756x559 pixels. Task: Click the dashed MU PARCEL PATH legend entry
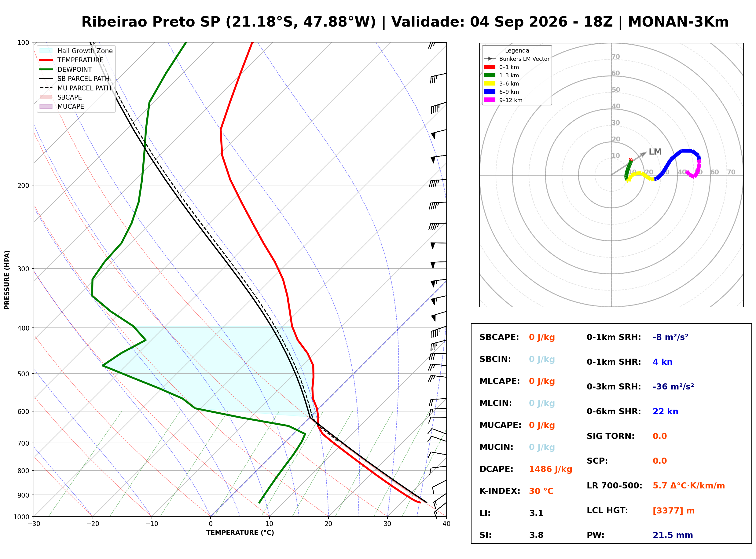[x=75, y=88]
